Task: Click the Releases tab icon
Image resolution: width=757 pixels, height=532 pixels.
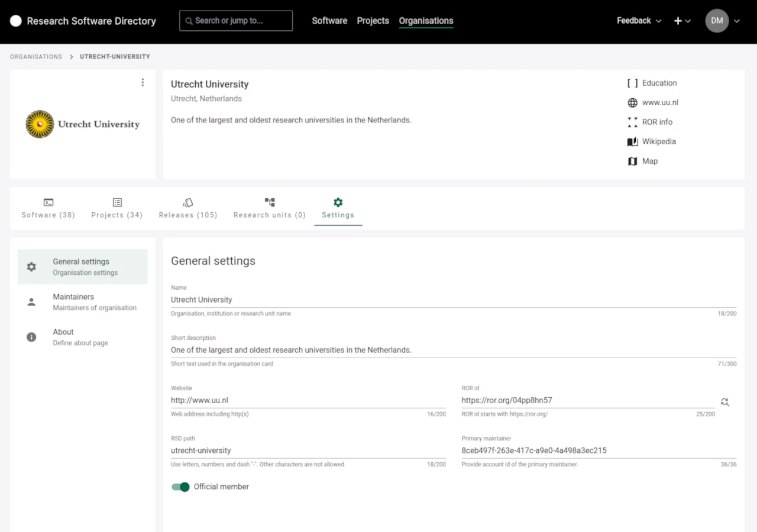Action: tap(188, 202)
